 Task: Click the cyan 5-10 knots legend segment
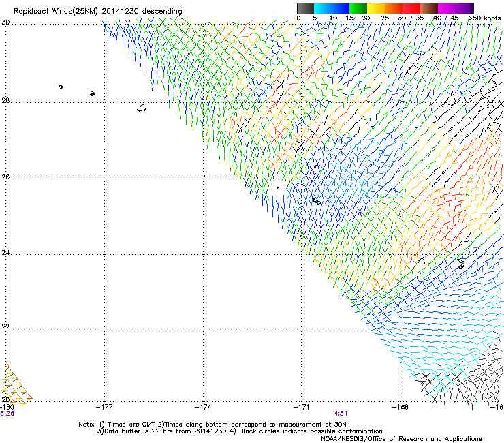(323, 8)
